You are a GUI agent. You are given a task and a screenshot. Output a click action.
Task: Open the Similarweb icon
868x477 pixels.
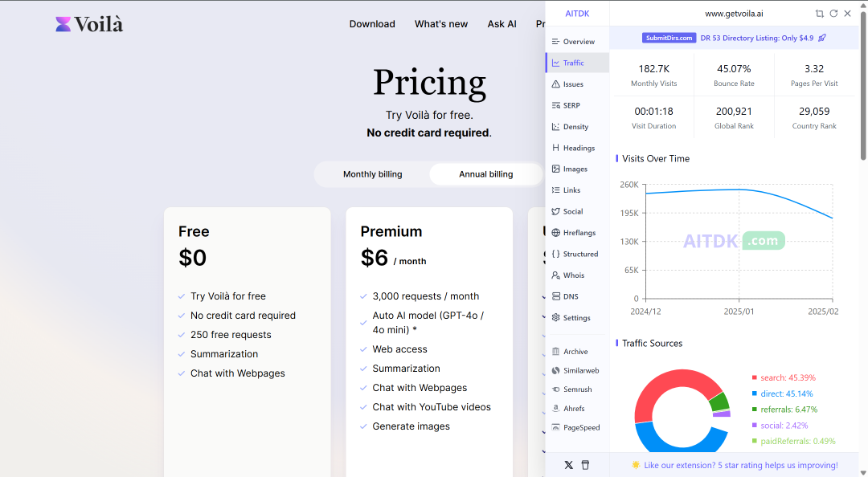point(556,371)
